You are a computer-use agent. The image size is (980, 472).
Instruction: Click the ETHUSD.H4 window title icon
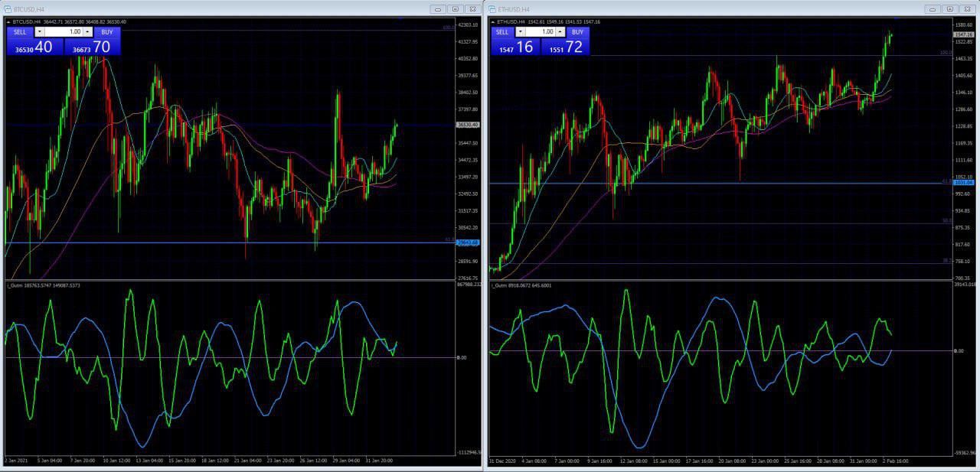pyautogui.click(x=492, y=8)
